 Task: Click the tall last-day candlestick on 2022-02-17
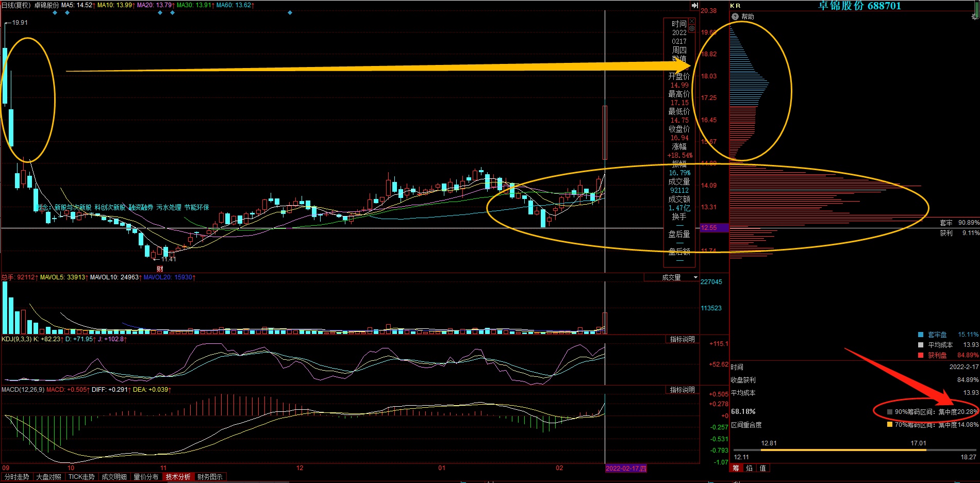click(x=605, y=132)
